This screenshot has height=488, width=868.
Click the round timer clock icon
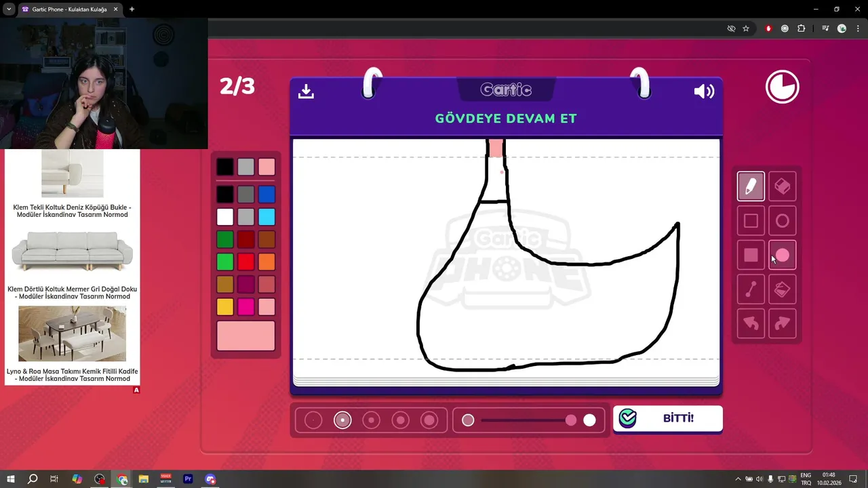tap(783, 87)
